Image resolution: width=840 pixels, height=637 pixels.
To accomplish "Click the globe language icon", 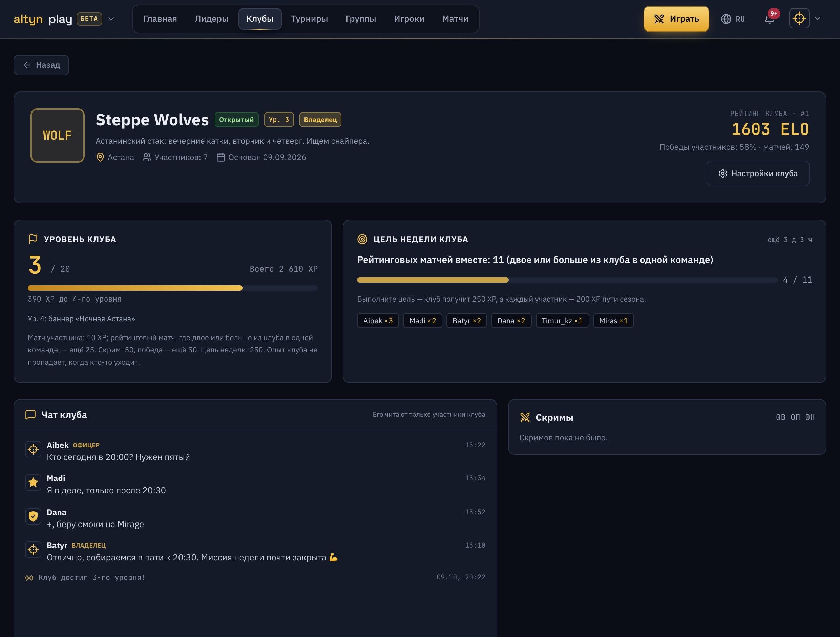I will click(726, 19).
